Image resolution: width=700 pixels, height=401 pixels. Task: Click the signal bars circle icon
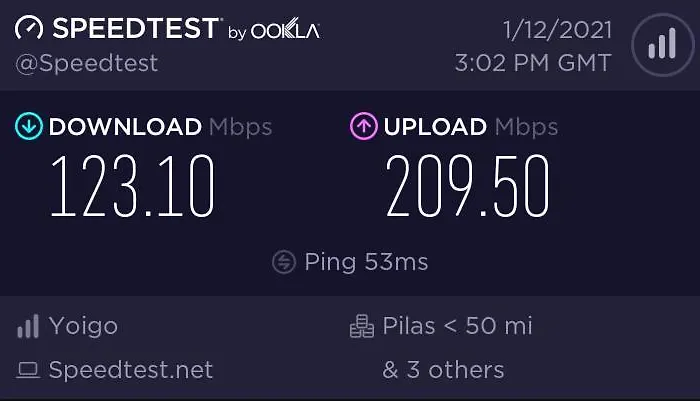coord(659,45)
